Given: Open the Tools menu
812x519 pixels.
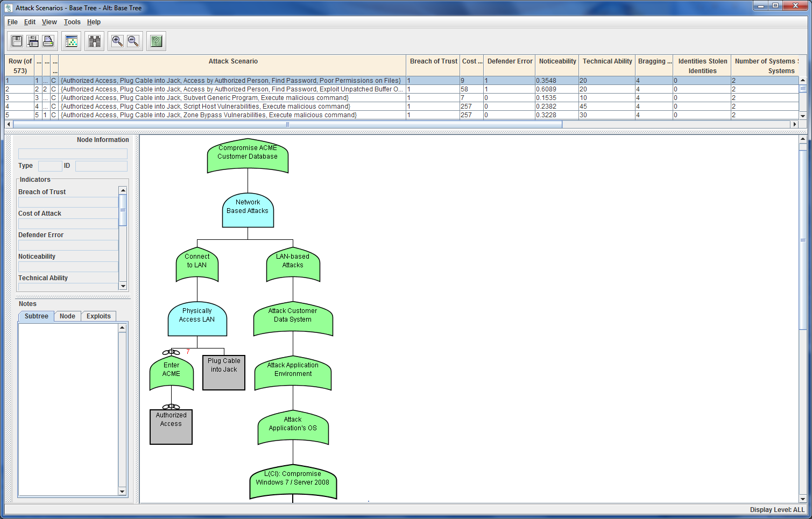Looking at the screenshot, I should coord(72,22).
